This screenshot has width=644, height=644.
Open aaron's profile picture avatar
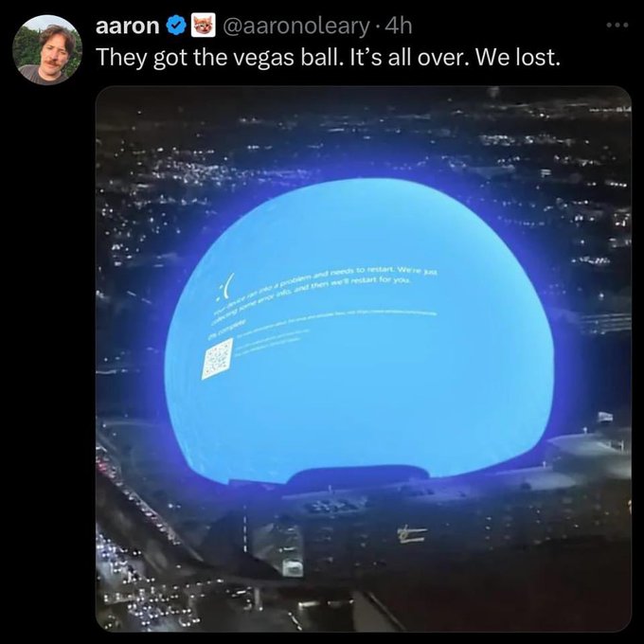click(x=47, y=50)
